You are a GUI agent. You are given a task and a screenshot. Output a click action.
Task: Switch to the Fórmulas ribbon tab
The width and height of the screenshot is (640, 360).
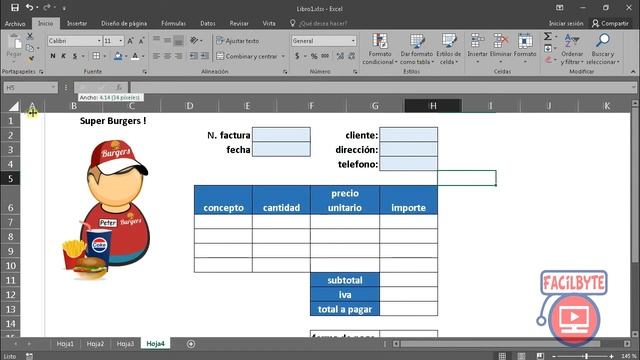(x=173, y=23)
